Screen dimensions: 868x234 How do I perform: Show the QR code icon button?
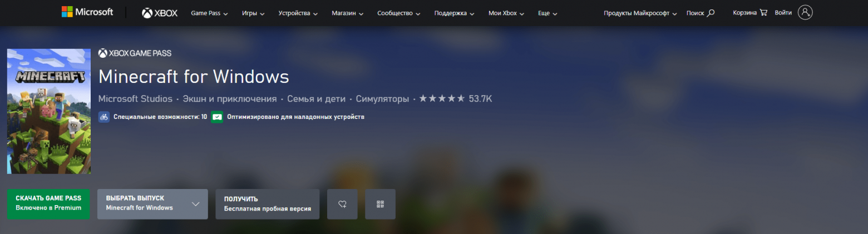tap(381, 204)
